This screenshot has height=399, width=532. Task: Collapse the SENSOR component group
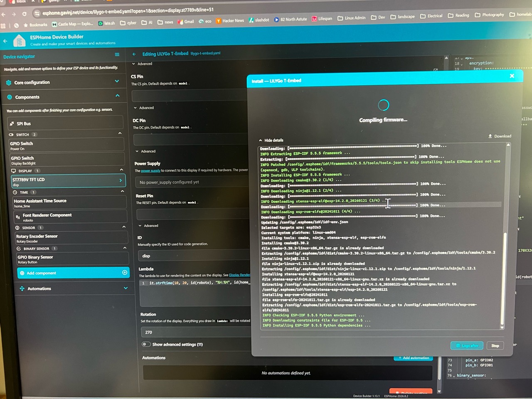(124, 227)
